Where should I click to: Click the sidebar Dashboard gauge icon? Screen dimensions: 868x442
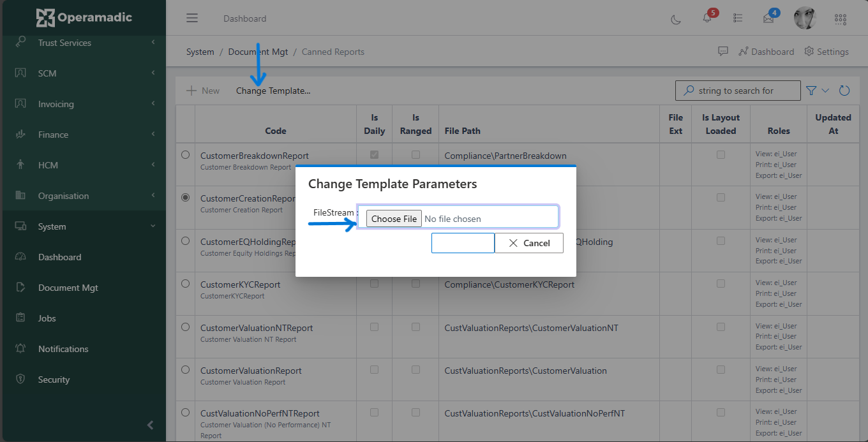(x=20, y=256)
